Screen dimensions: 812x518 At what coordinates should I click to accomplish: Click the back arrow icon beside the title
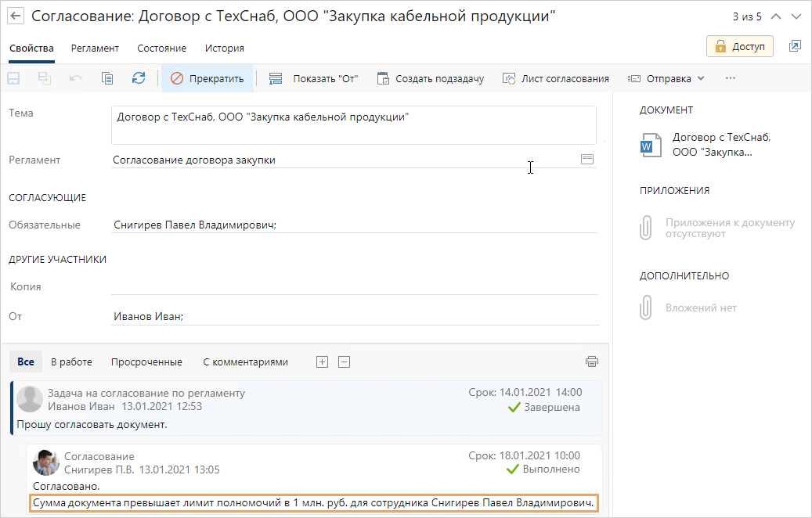click(16, 16)
